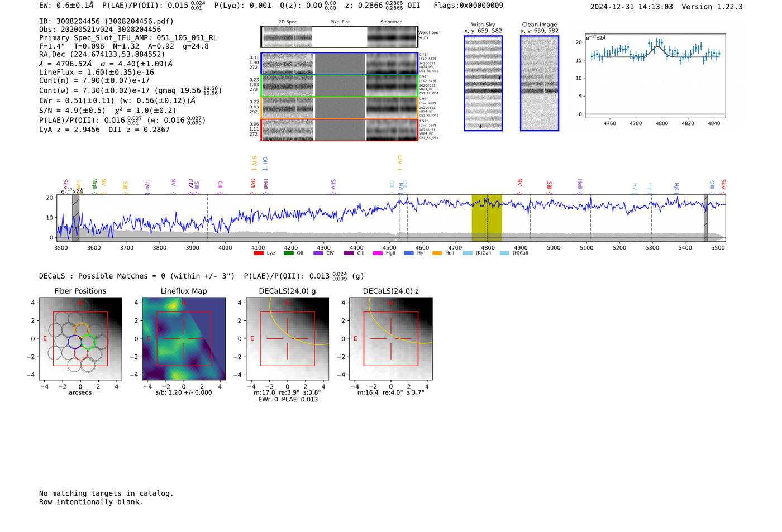Image resolution: width=782 pixels, height=532 pixels.
Task: Select the orange-bordered fiber 2D spectrum row
Action: pos(340,108)
